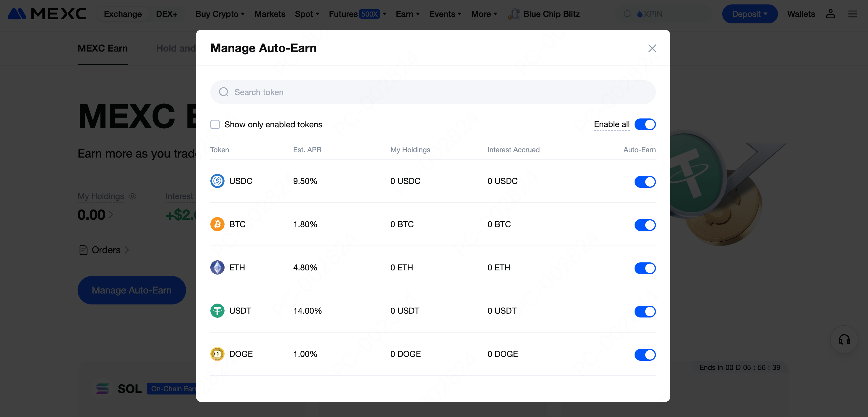Click the MEXC logo

(47, 14)
